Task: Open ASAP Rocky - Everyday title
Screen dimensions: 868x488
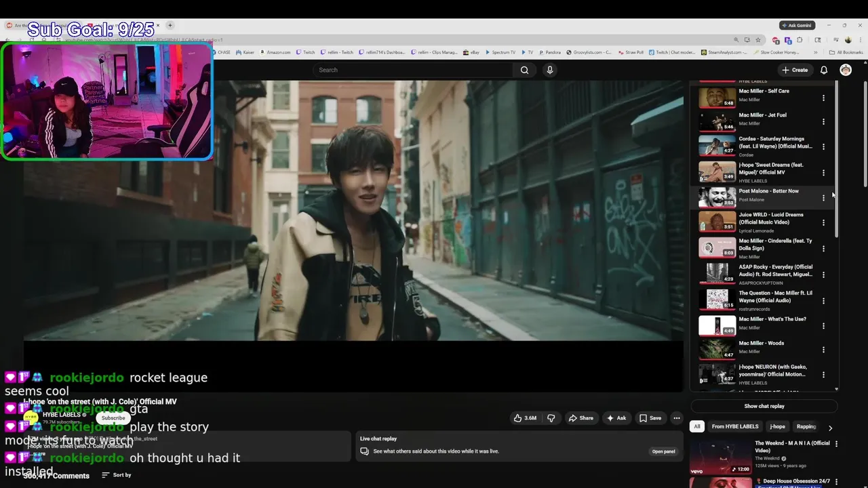Action: [x=775, y=270]
